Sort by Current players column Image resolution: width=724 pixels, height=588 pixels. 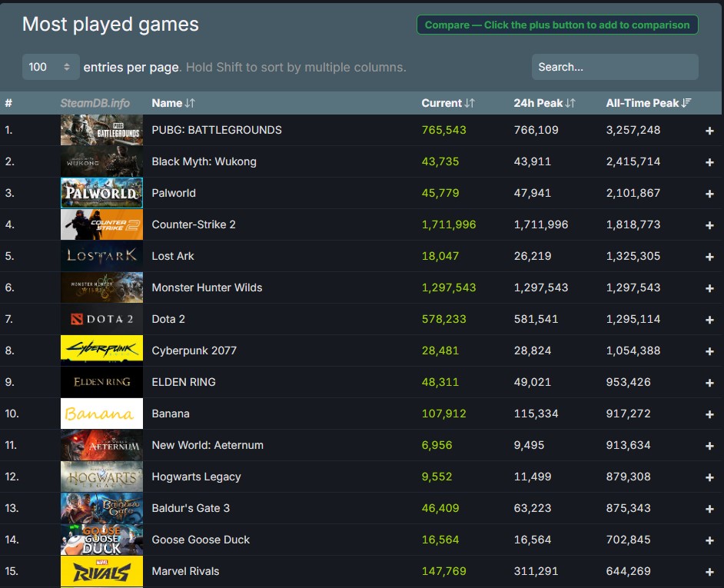coord(447,103)
